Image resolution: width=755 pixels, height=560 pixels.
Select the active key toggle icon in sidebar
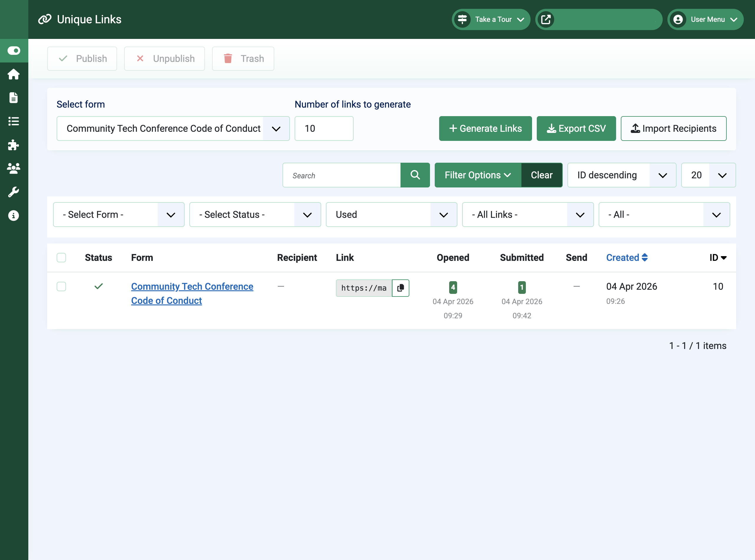pyautogui.click(x=14, y=50)
